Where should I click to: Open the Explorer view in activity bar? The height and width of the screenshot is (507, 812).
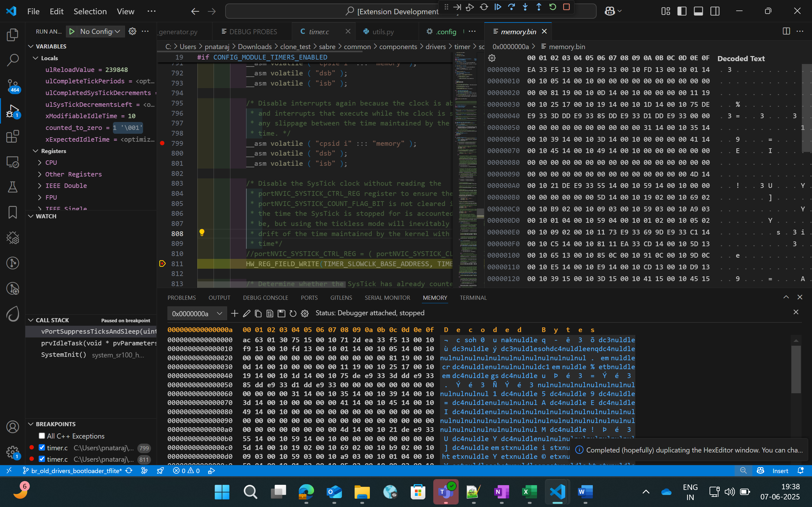point(12,35)
